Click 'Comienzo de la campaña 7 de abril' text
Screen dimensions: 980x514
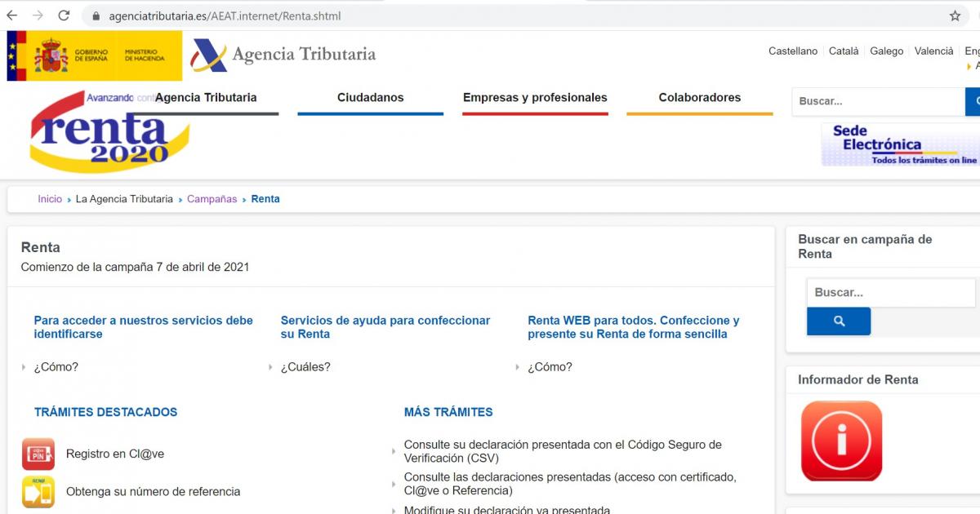pyautogui.click(x=135, y=267)
